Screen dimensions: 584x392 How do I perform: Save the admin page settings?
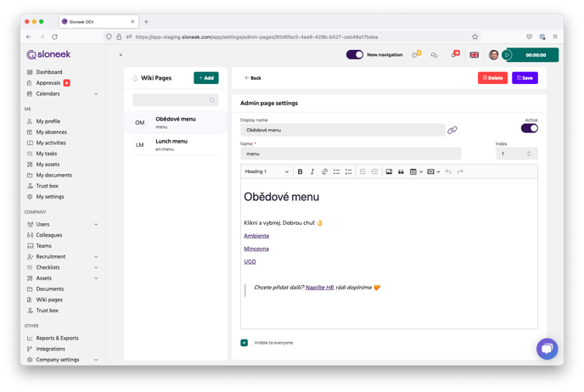(x=525, y=78)
